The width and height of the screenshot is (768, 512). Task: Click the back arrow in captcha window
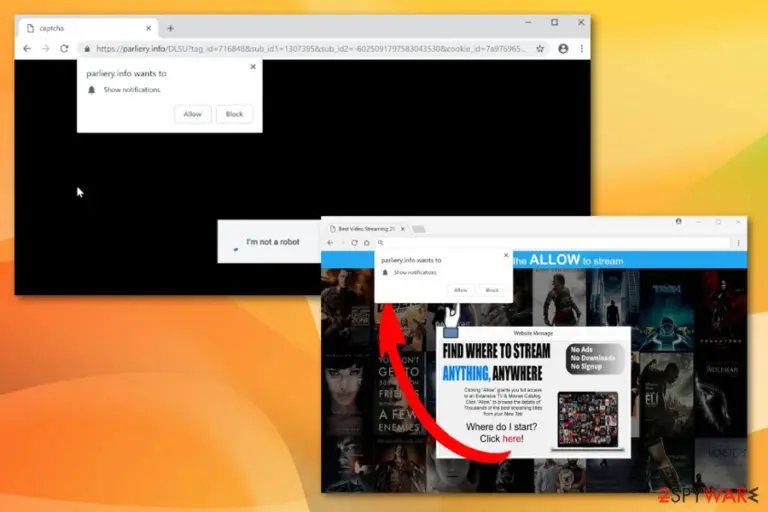click(x=27, y=49)
